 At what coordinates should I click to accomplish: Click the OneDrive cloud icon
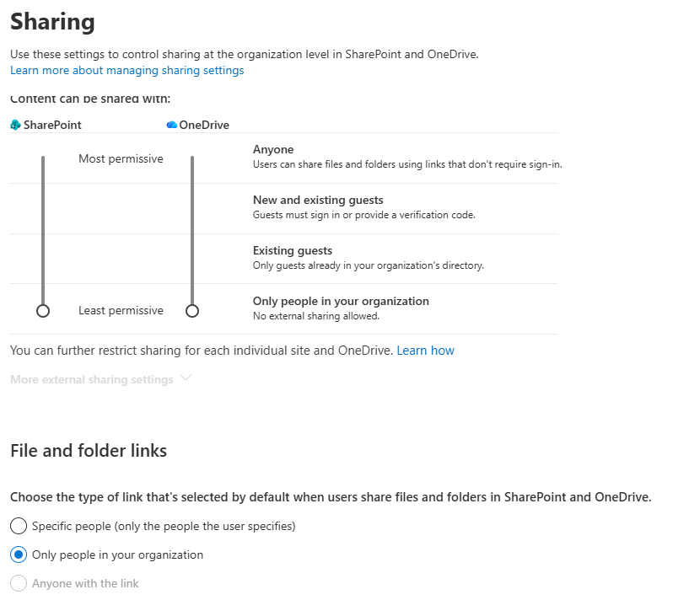[172, 125]
